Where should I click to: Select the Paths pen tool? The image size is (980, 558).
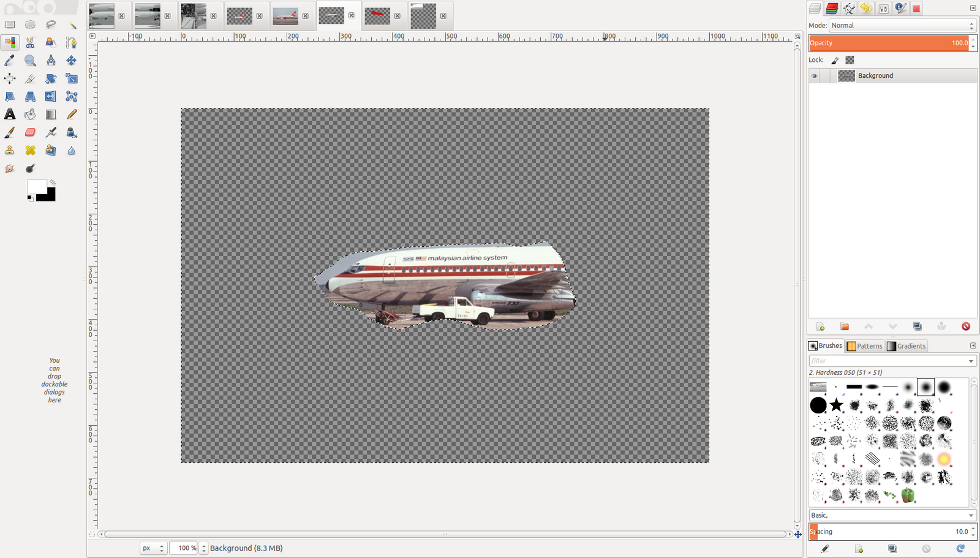(x=72, y=42)
